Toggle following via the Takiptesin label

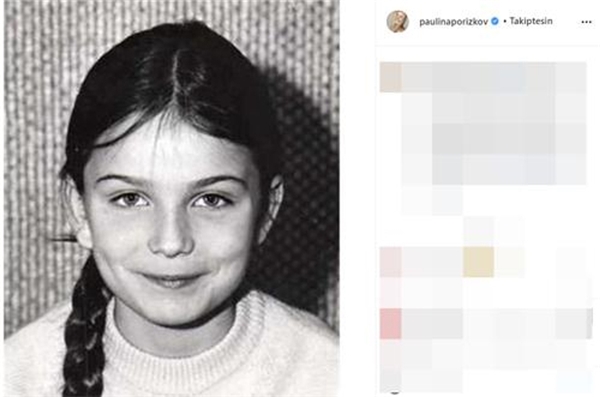pyautogui.click(x=531, y=21)
